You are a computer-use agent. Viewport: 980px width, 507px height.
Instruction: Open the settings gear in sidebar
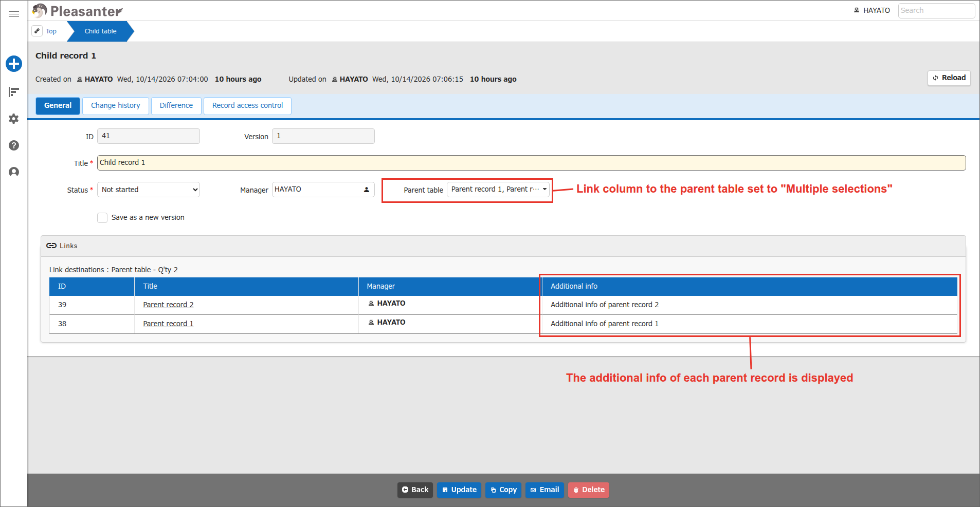(14, 119)
